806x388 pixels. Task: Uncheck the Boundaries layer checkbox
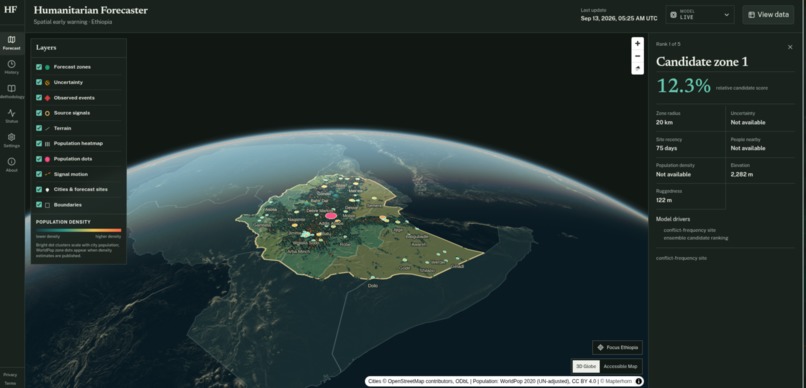coord(39,205)
